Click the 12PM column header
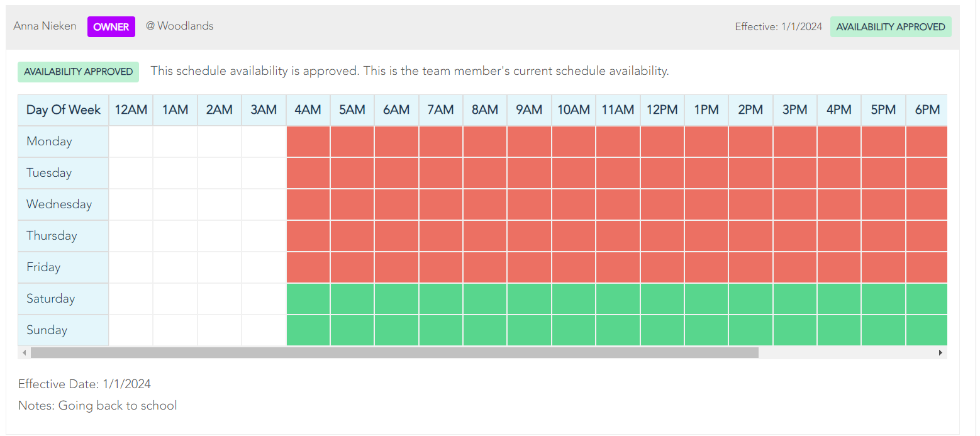This screenshot has width=980, height=436. click(662, 110)
